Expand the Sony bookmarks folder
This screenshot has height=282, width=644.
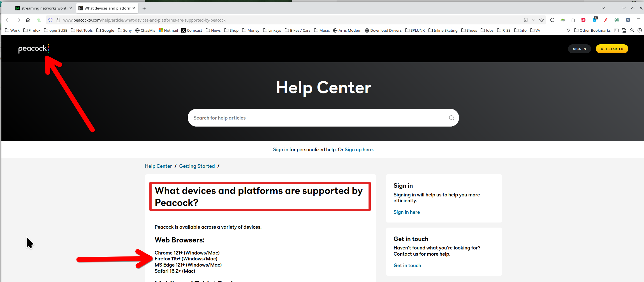coord(125,30)
